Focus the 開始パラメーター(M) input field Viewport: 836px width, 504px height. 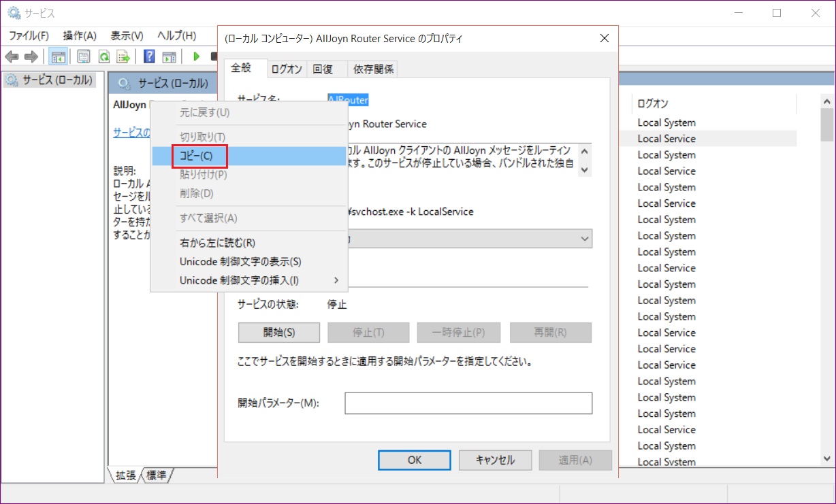point(468,403)
